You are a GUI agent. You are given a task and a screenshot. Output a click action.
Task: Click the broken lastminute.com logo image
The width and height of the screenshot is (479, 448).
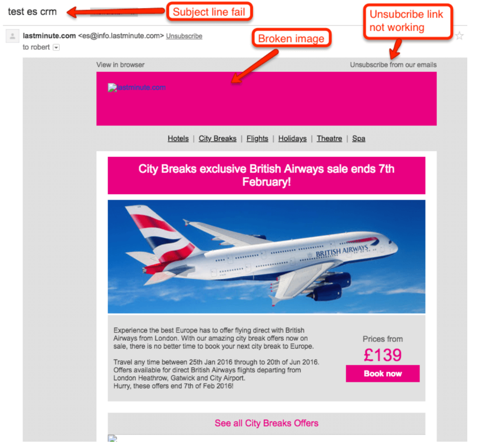(136, 88)
